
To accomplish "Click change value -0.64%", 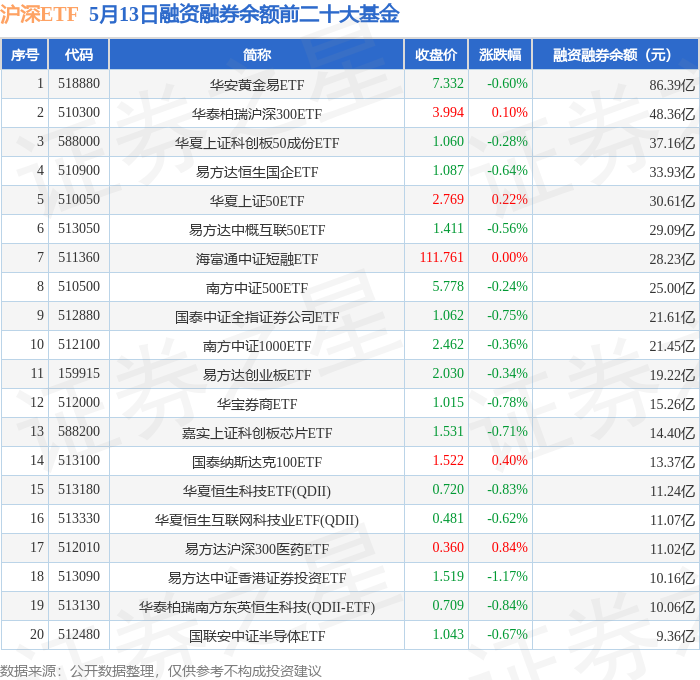I will point(507,171).
